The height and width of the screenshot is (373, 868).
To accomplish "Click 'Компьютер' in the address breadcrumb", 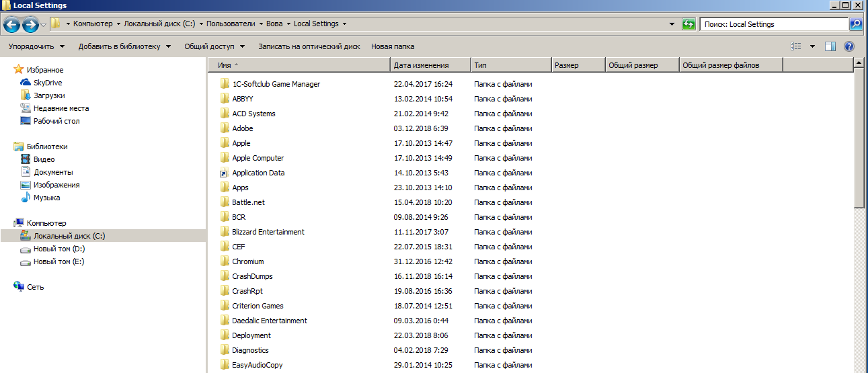I will [x=93, y=24].
